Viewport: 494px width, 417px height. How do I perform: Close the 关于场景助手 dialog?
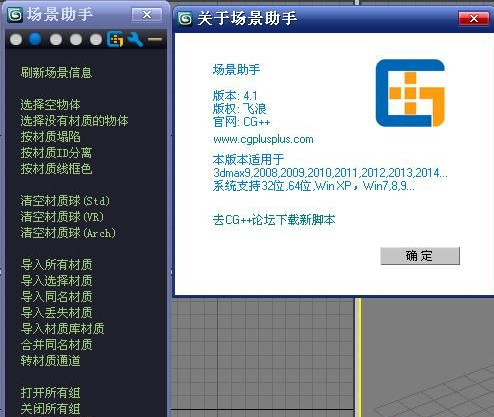474,18
